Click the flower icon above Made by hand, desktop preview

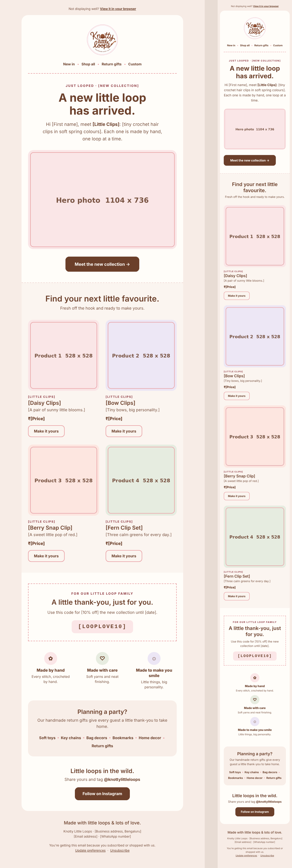coord(51,658)
